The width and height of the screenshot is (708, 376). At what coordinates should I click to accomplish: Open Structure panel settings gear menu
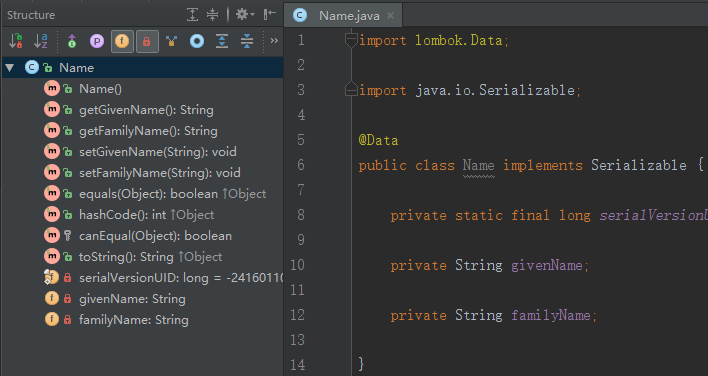pyautogui.click(x=244, y=14)
